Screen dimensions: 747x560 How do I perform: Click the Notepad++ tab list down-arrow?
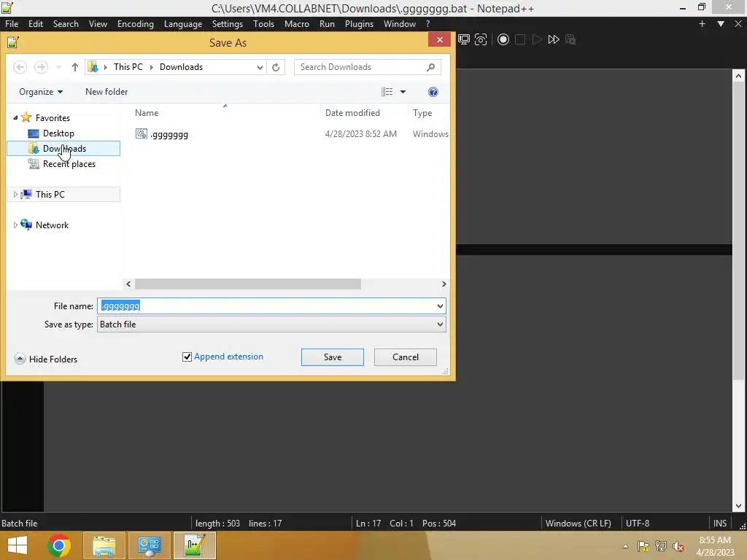click(721, 24)
